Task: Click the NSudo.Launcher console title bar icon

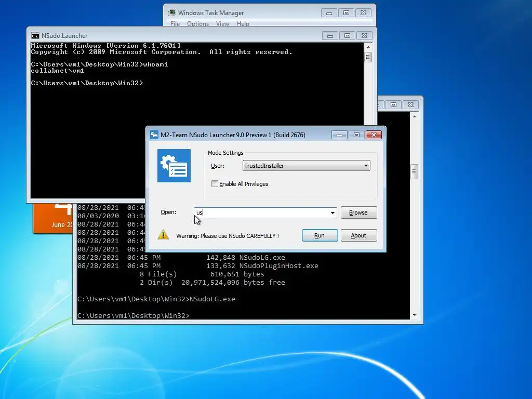Action: (35, 36)
